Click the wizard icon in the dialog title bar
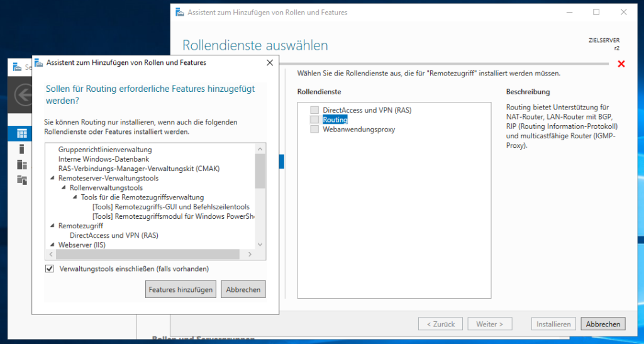Viewport: 644px width, 344px height. pos(39,62)
